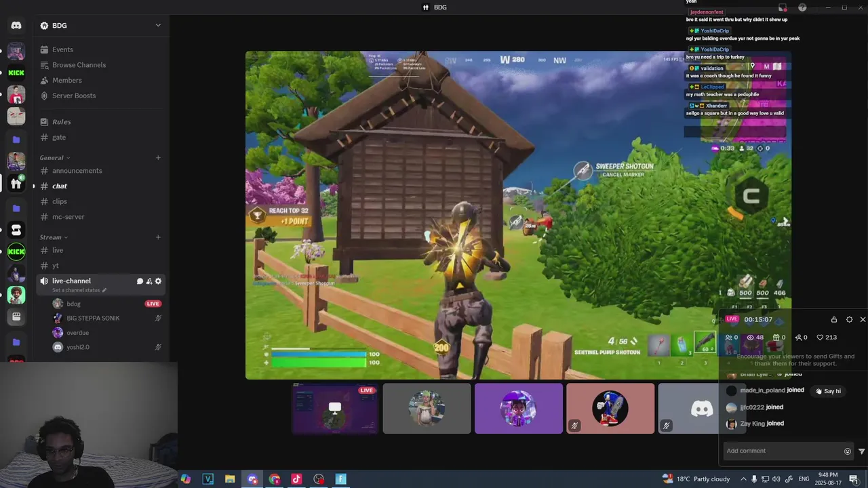Open the yt channel
The height and width of the screenshot is (488, 868).
click(101, 266)
